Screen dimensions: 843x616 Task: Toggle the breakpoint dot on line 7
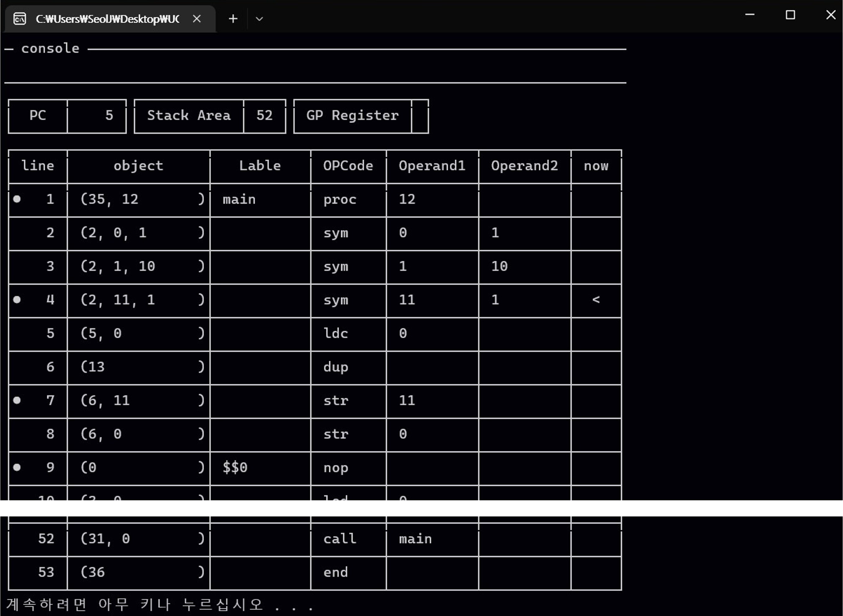pos(17,400)
